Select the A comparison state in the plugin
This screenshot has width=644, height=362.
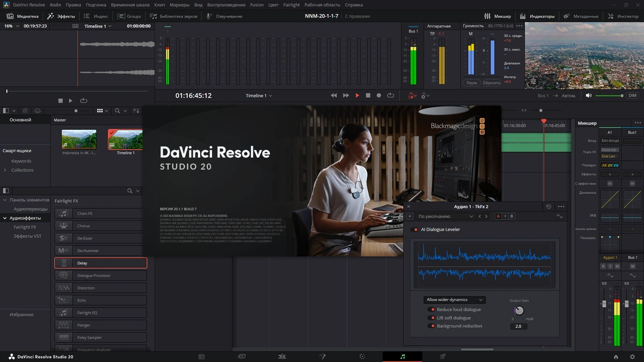click(499, 217)
